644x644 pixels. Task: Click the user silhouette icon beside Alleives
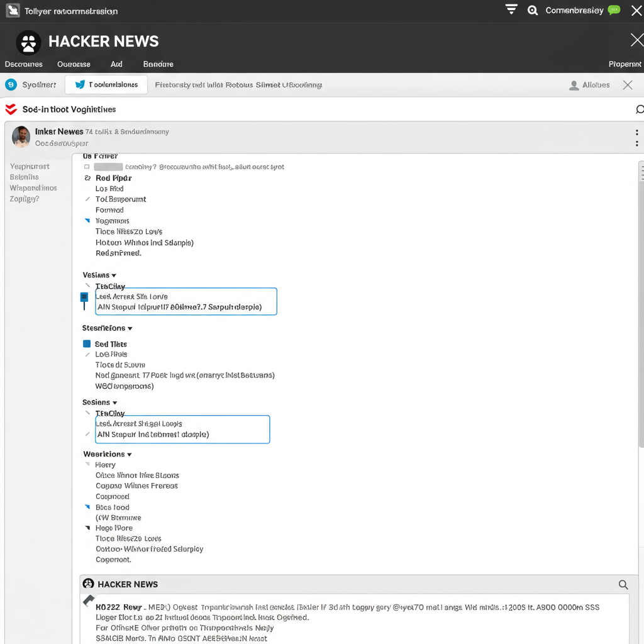[574, 85]
